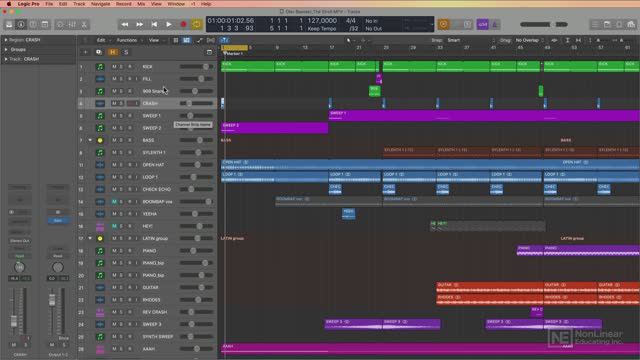Toggle the Flex view button
640x360 pixels.
tap(211, 40)
